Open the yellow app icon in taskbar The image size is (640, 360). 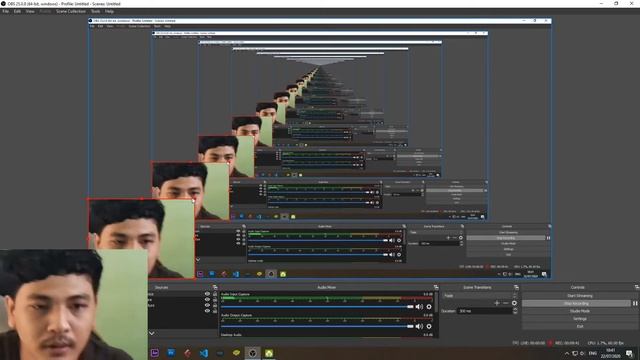click(x=236, y=353)
